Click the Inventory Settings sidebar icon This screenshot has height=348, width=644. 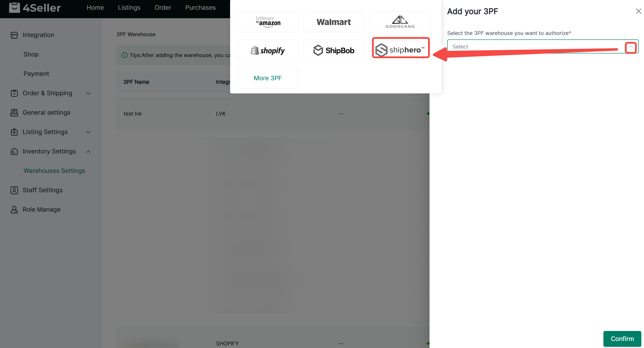[x=14, y=151]
